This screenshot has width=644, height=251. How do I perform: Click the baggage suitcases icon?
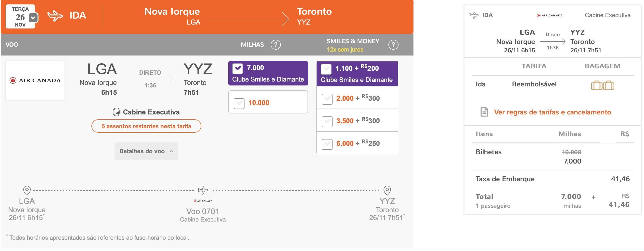603,85
